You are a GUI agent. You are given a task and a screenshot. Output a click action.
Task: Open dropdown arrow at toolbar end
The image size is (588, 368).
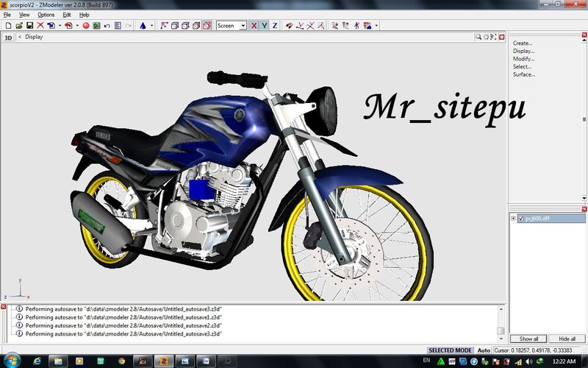pyautogui.click(x=376, y=26)
